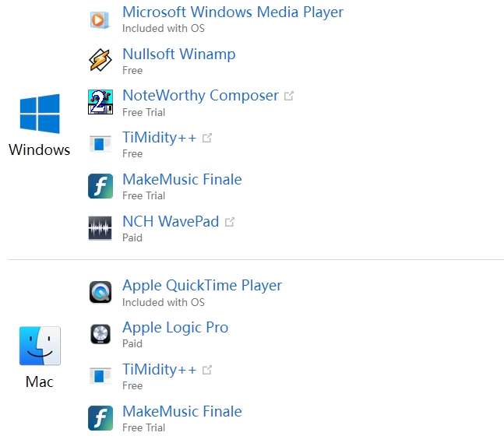
Task: Click 'Free' under Nullsoft Winamp
Action: [x=132, y=70]
